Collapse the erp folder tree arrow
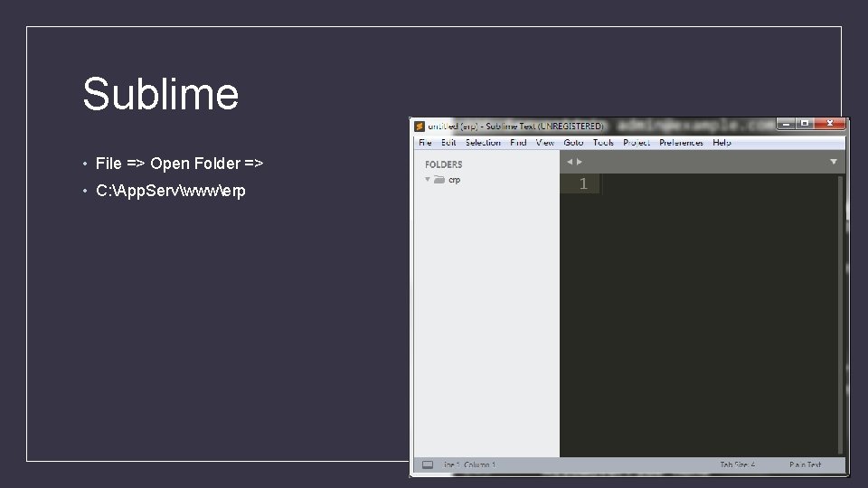Screen dimensions: 868x488 pyautogui.click(x=428, y=179)
